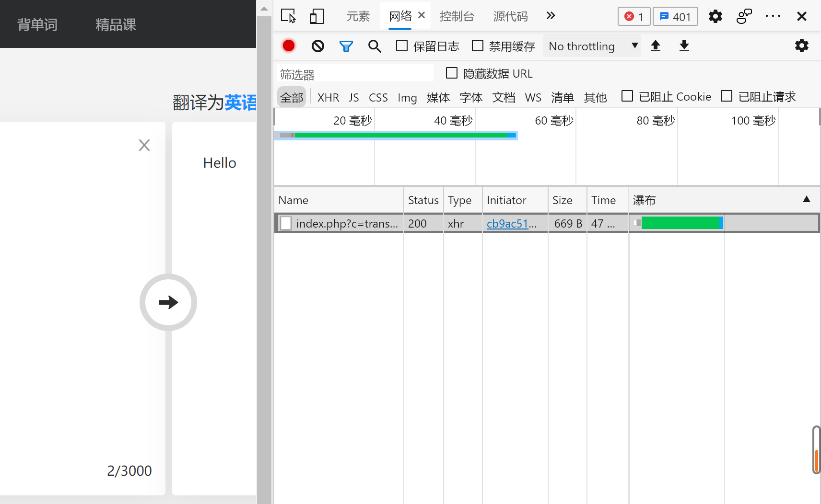Toggle waterfall column sort order
The width and height of the screenshot is (821, 504).
(x=807, y=199)
